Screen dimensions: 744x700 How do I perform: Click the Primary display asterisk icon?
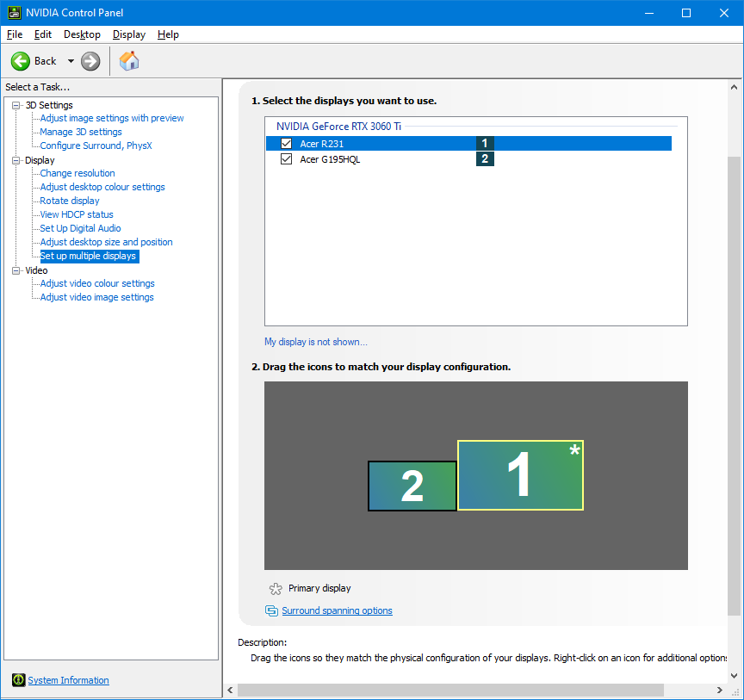click(276, 588)
